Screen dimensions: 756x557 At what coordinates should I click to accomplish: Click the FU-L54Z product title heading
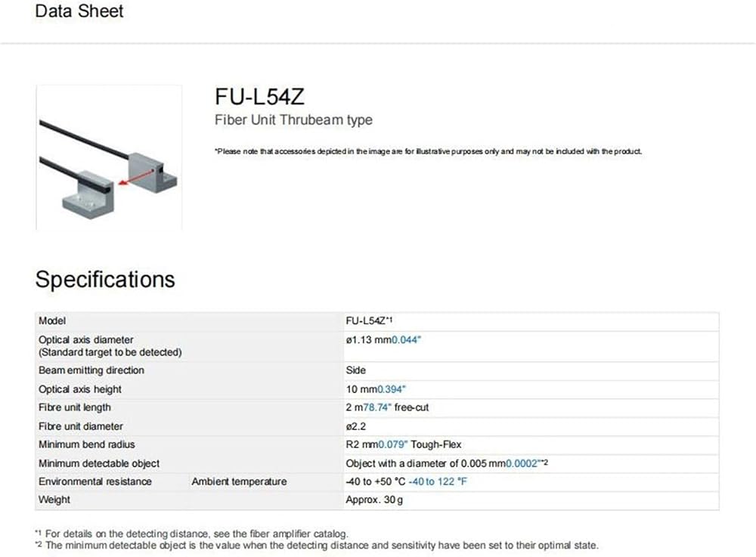(x=259, y=97)
